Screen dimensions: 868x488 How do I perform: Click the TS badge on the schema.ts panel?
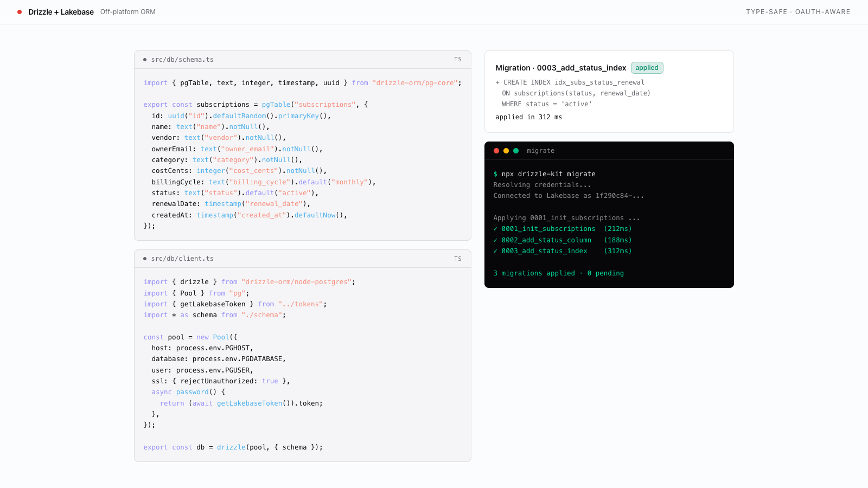click(458, 60)
